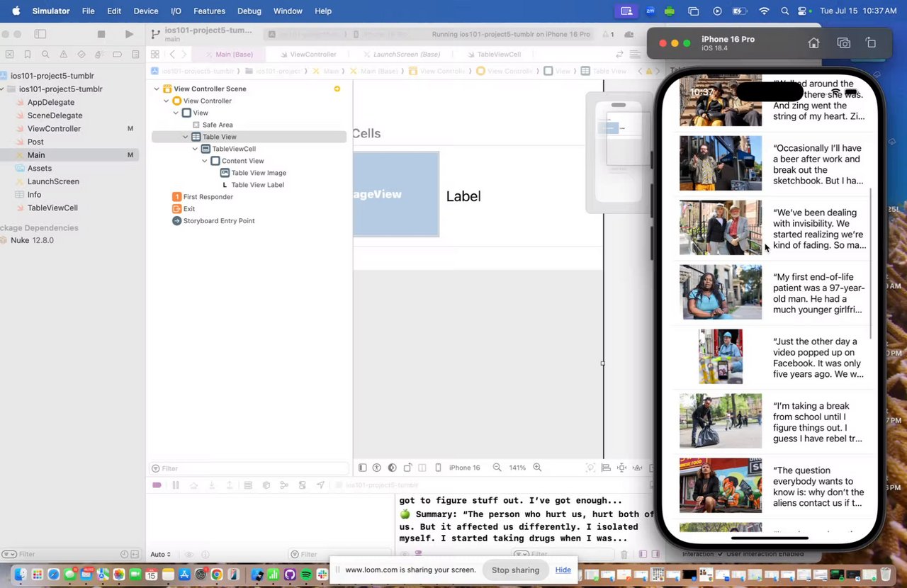Open the Apple menu
The width and height of the screenshot is (907, 588).
coord(16,11)
